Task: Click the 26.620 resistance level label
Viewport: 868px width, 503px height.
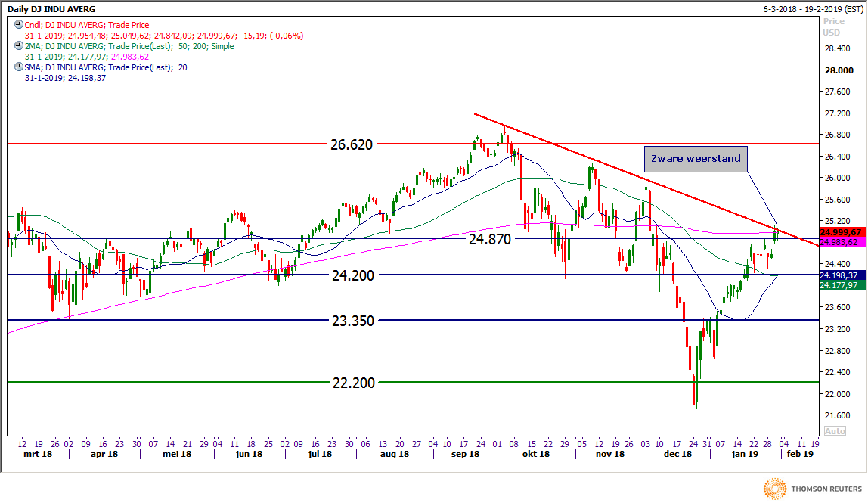Action: 352,144
